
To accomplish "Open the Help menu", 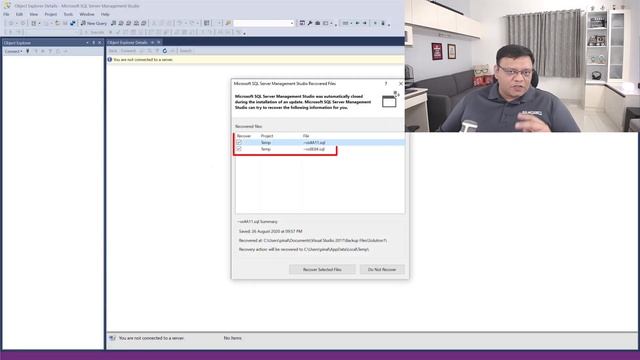I will pyautogui.click(x=105, y=14).
